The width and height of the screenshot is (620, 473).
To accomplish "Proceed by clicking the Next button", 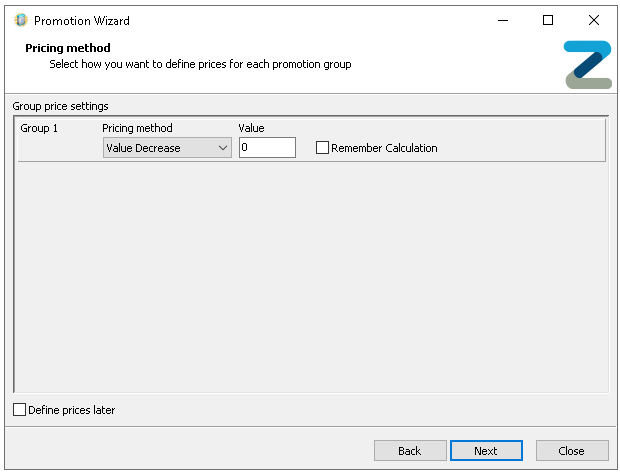I will pyautogui.click(x=486, y=451).
